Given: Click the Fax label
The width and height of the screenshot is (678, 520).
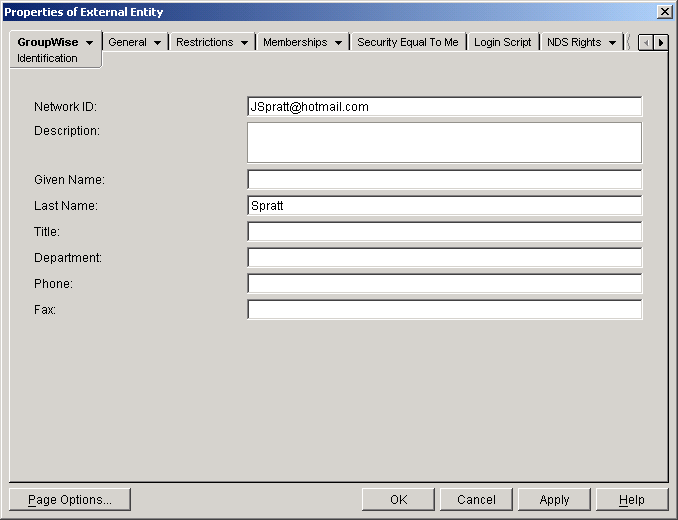Looking at the screenshot, I should click(x=45, y=309).
